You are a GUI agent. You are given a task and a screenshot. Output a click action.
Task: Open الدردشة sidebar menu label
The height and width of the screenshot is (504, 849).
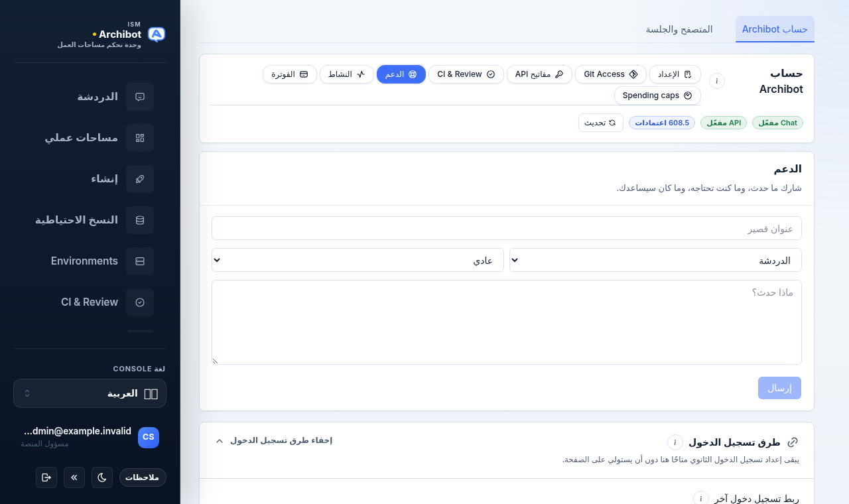point(98,97)
